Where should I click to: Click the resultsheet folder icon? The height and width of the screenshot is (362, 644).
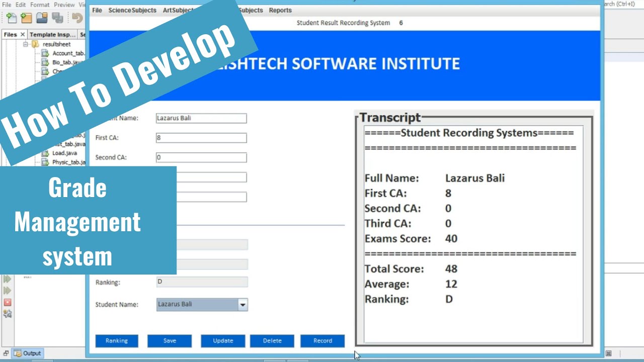(x=35, y=44)
